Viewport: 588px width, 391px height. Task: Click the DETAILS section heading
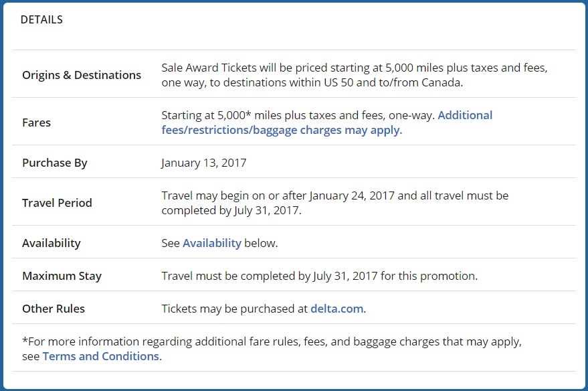coord(41,19)
